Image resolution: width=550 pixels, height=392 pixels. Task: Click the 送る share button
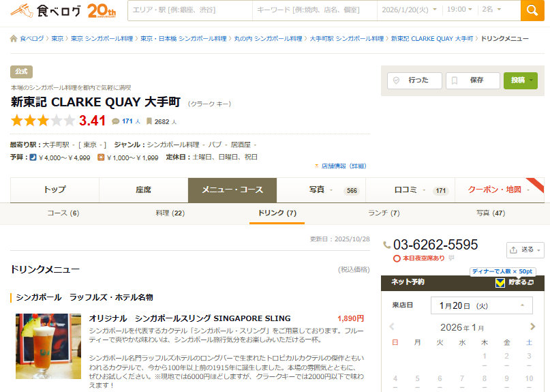[x=525, y=250]
